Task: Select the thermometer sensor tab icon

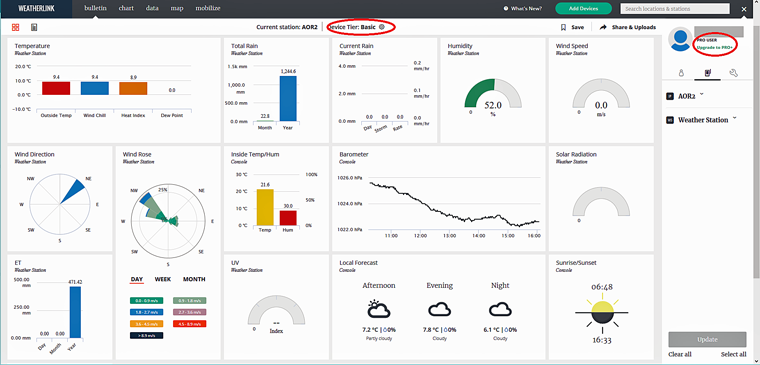Action: coord(681,73)
